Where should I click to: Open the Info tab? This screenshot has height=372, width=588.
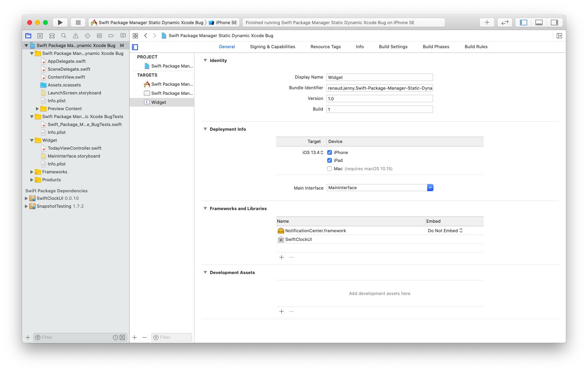[360, 47]
